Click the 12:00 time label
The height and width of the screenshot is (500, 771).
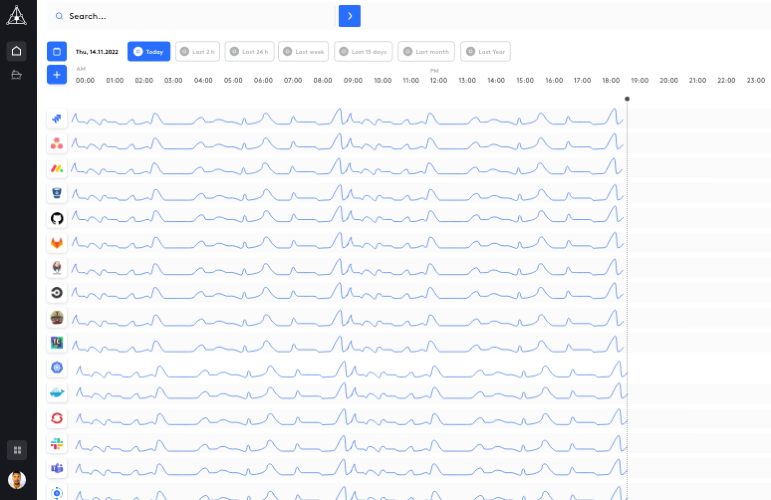point(439,81)
